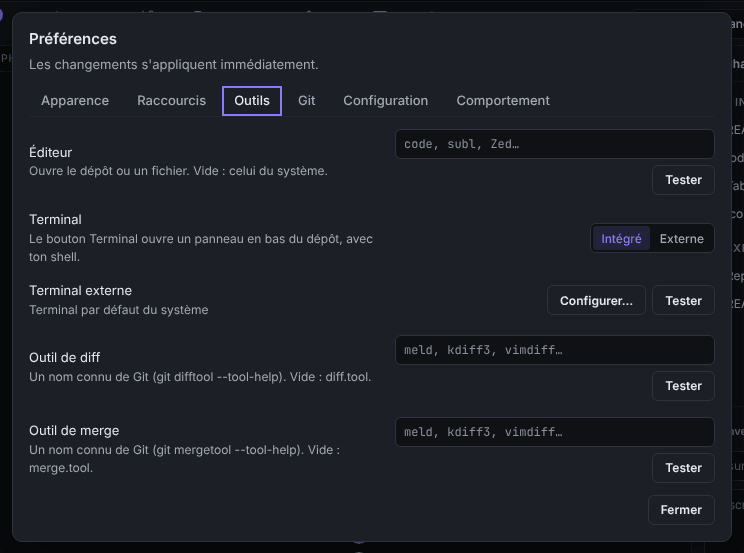Click 'Ouvre le dépôt ou un fichier' description
Viewport: 744px width, 553px height.
pos(178,171)
